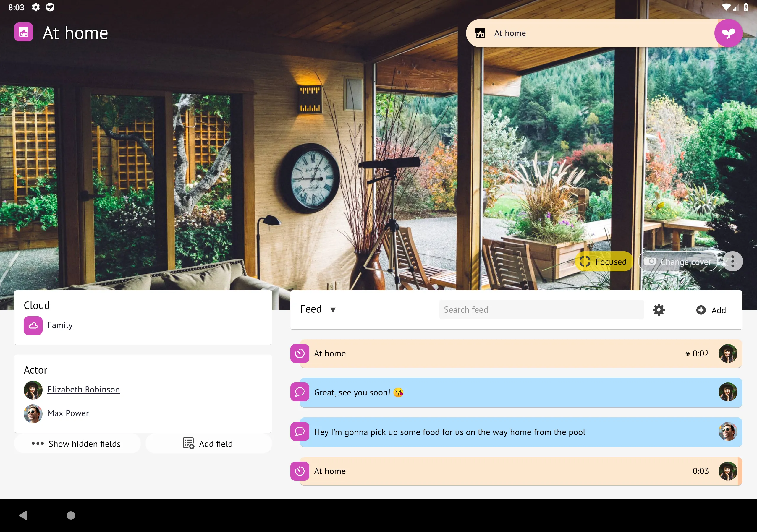Click the gear settings icon in Feed header
Screen dimensions: 757x532
pos(659,310)
